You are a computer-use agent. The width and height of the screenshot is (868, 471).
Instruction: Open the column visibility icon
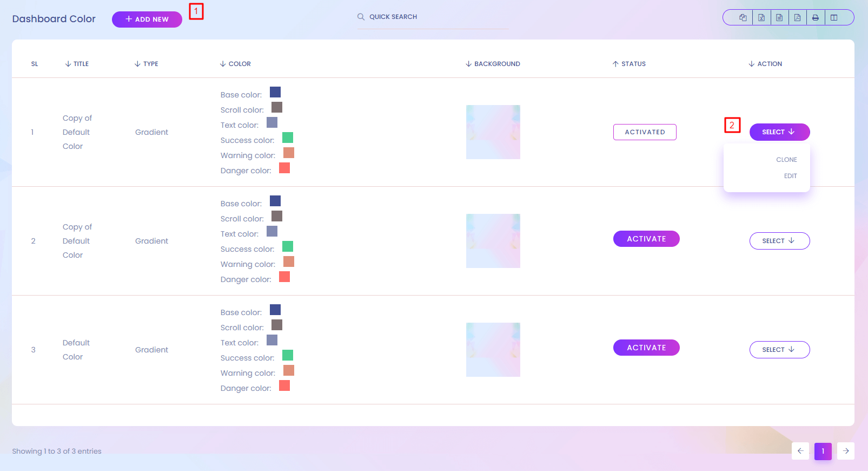point(834,17)
